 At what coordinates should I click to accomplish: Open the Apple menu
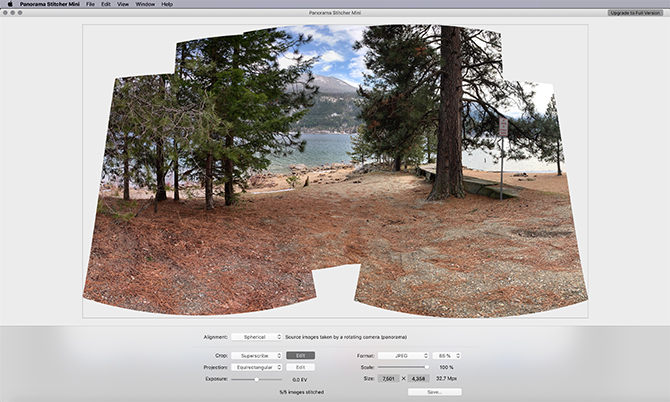click(x=10, y=4)
